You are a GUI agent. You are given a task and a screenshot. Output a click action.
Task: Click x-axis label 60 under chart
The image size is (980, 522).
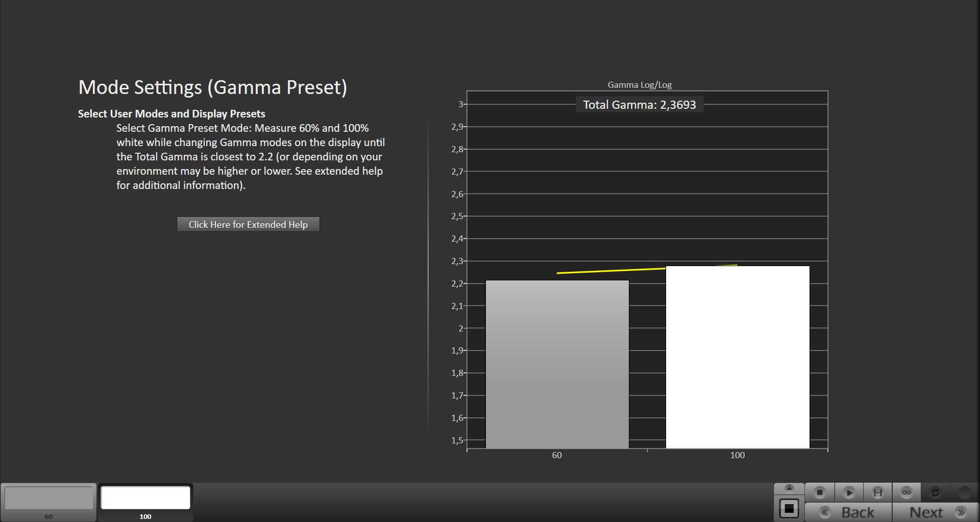click(557, 455)
